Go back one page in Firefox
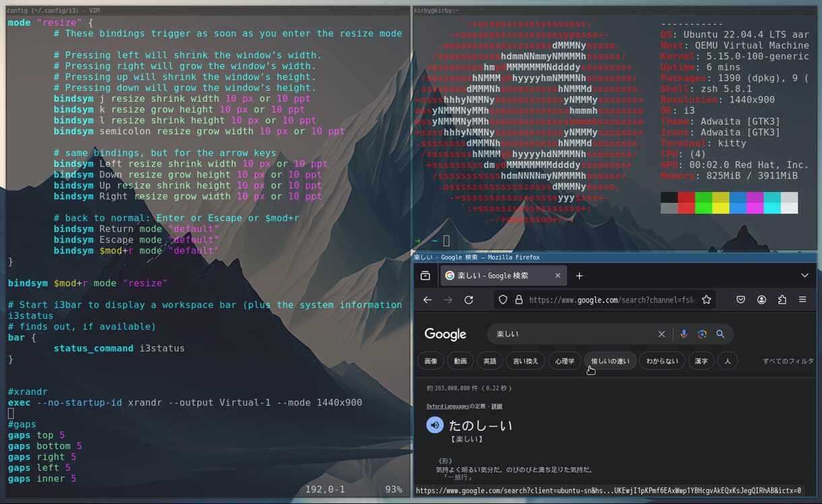 [428, 300]
